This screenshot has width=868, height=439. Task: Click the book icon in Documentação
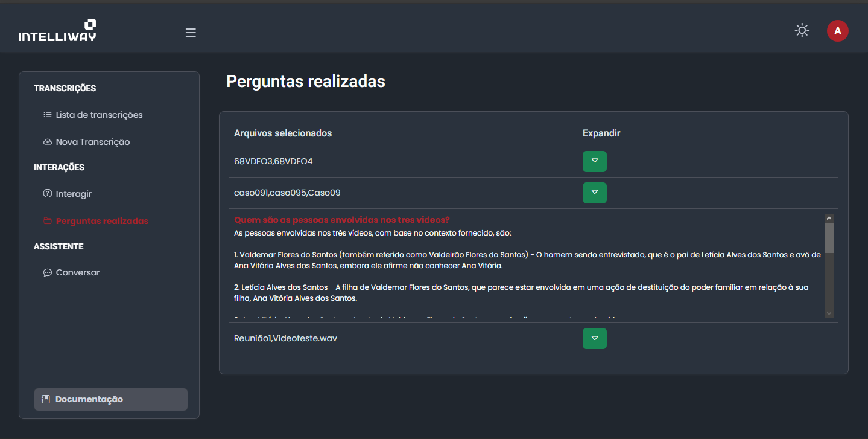(x=45, y=399)
